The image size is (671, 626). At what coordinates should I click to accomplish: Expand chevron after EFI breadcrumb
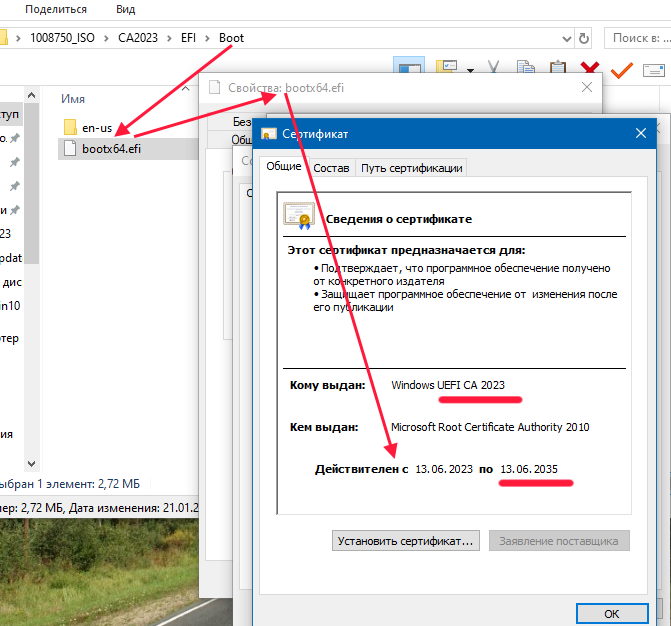[x=208, y=39]
